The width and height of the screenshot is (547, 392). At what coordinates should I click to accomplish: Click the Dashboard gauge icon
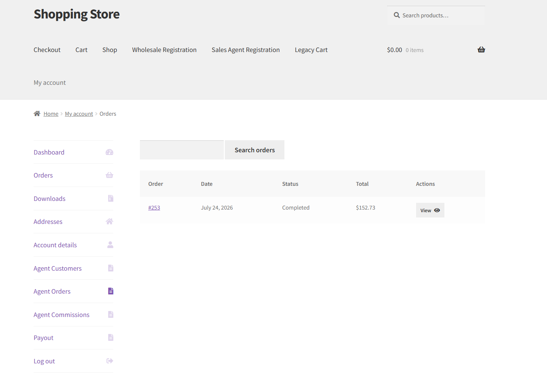pos(109,152)
